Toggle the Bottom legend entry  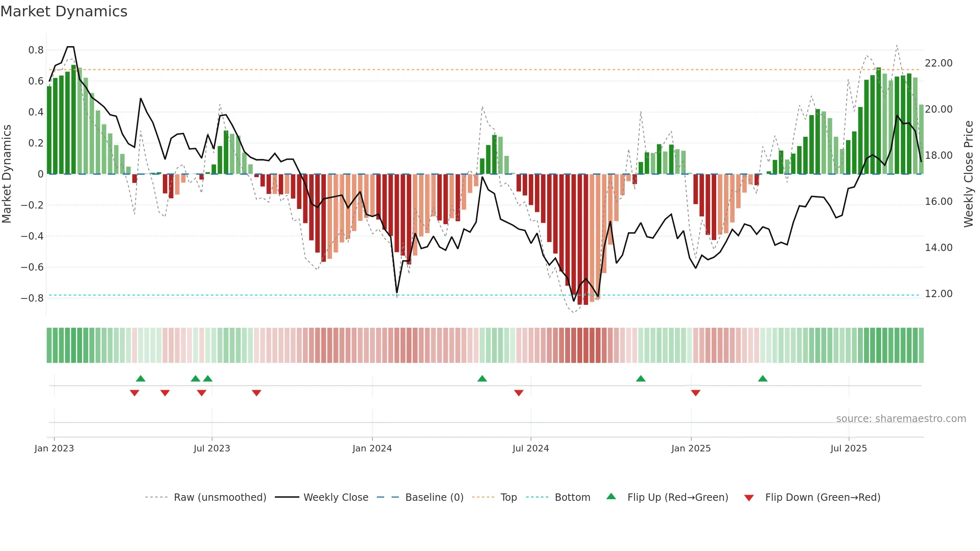(558, 497)
